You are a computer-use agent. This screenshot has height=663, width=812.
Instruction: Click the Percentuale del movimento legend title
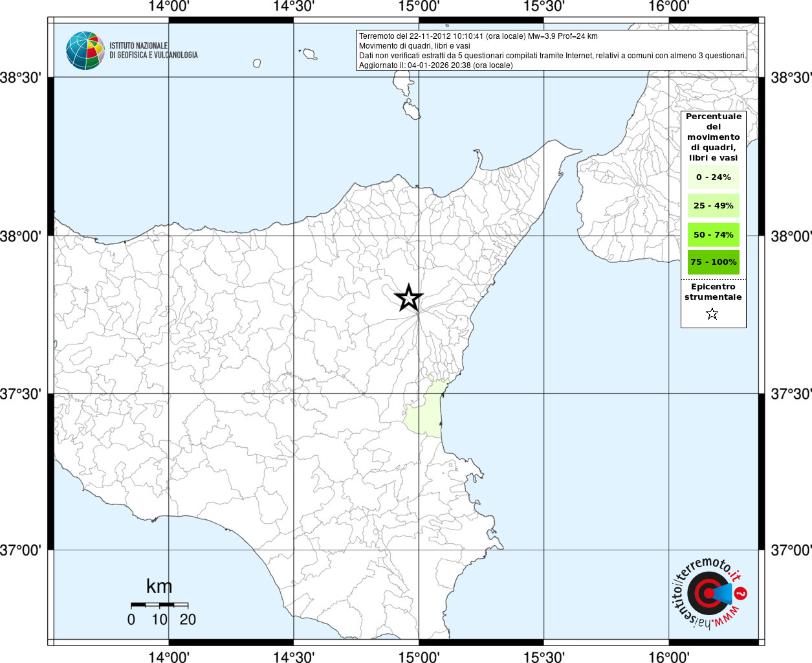point(714,137)
